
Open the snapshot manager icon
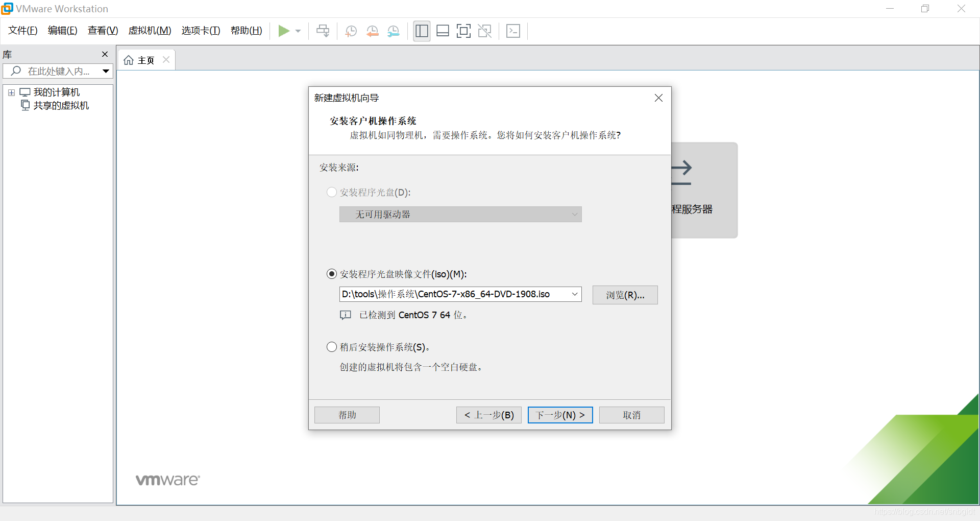click(x=394, y=31)
